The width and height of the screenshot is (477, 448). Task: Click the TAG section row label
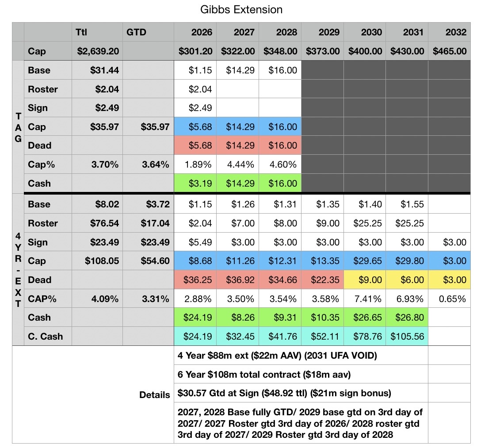coord(18,127)
